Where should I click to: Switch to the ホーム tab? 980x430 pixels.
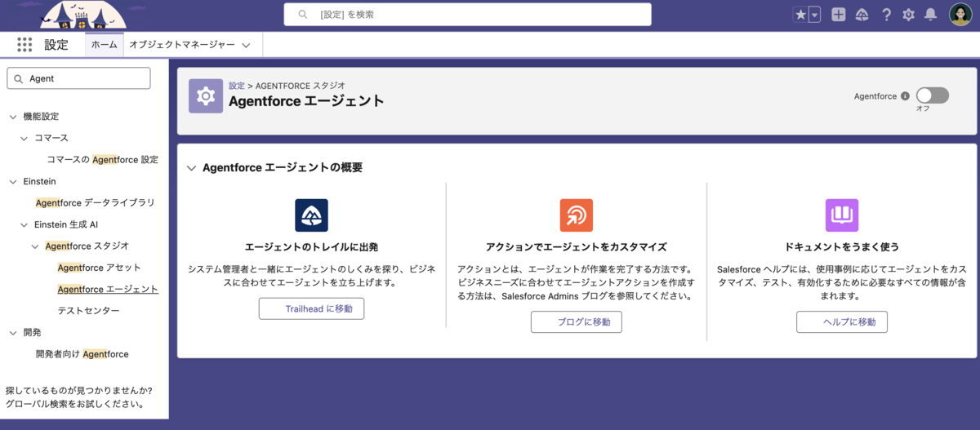point(104,45)
